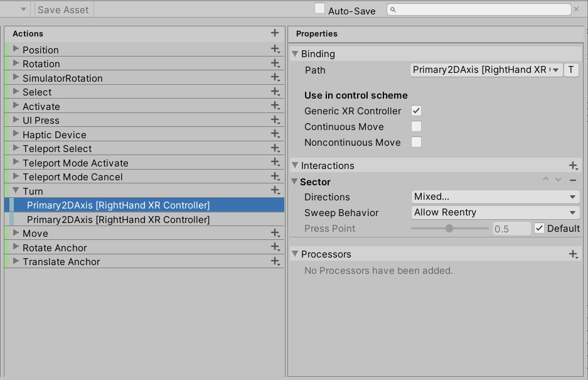Add a binding to the Move action
Image resolution: width=588 pixels, height=380 pixels.
pos(274,233)
